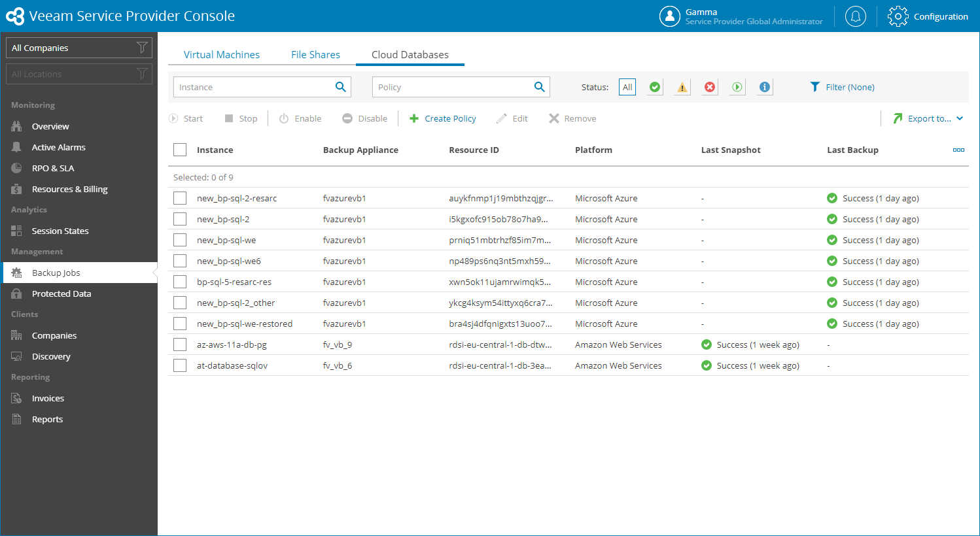Viewport: 980px width, 536px height.
Task: Sort by the Platform column header
Action: coord(593,150)
